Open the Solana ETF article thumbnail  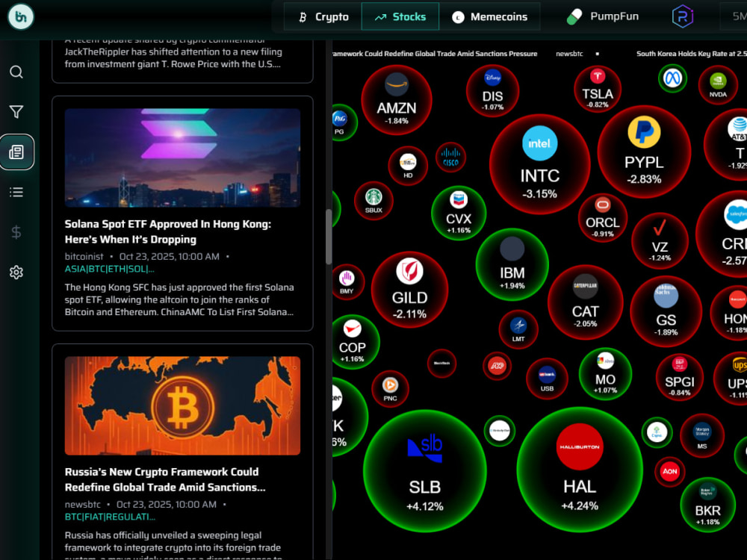(x=182, y=158)
